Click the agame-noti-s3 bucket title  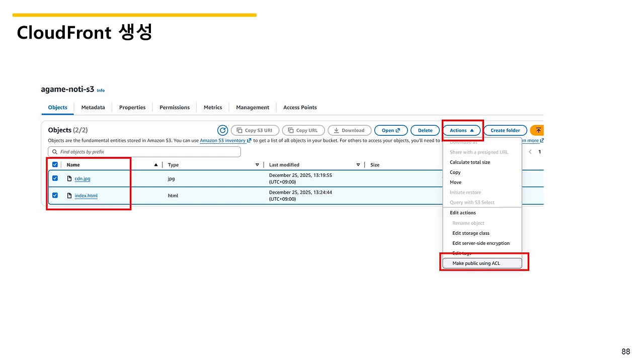67,89
